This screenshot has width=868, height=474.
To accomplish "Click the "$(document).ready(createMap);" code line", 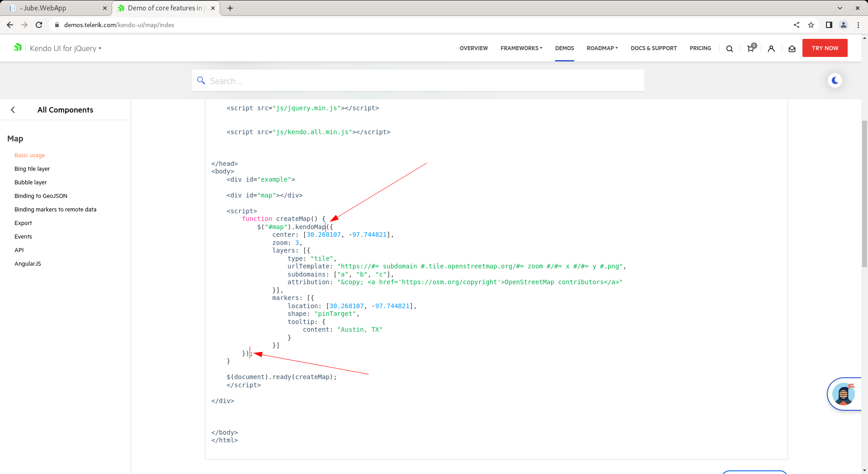I will coord(282,377).
